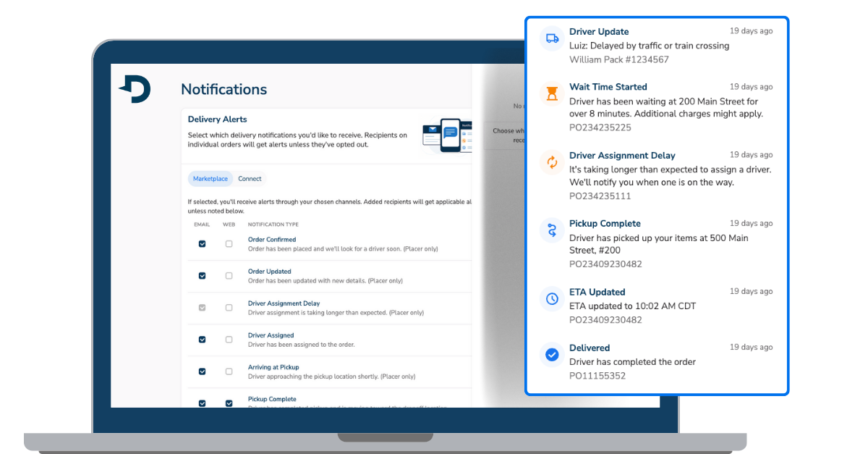
Task: Click the clock icon on ETA Updated
Action: pyautogui.click(x=551, y=298)
